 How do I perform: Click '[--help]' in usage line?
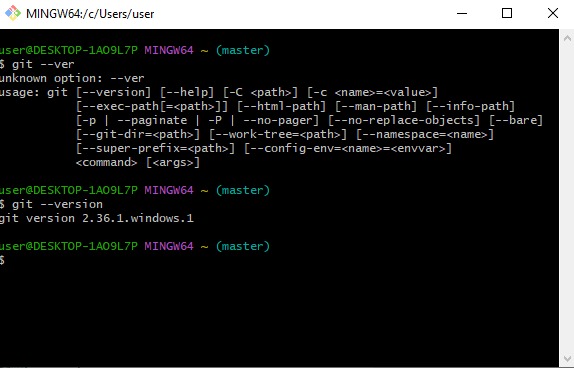point(187,92)
